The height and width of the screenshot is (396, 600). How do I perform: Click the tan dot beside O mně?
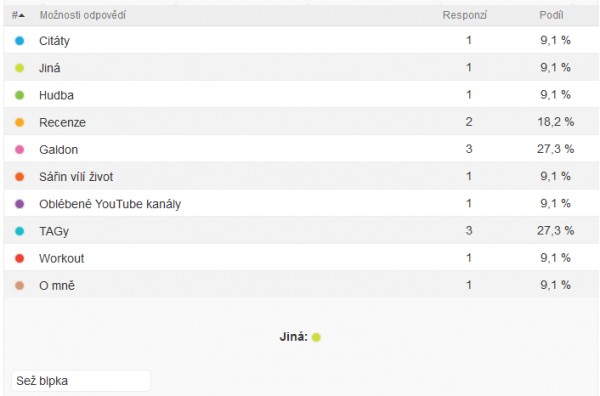[20, 285]
